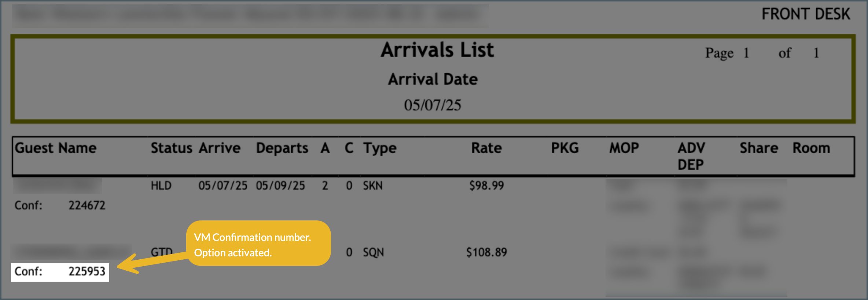The height and width of the screenshot is (300, 868).
Task: Click the ADV DEP column header
Action: click(691, 156)
